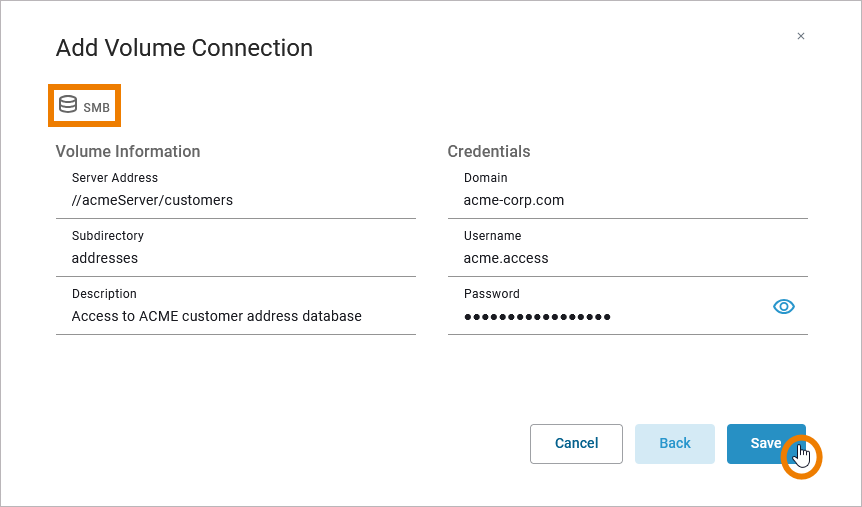862x507 pixels.
Task: Click the 'Username' field label
Action: point(493,236)
